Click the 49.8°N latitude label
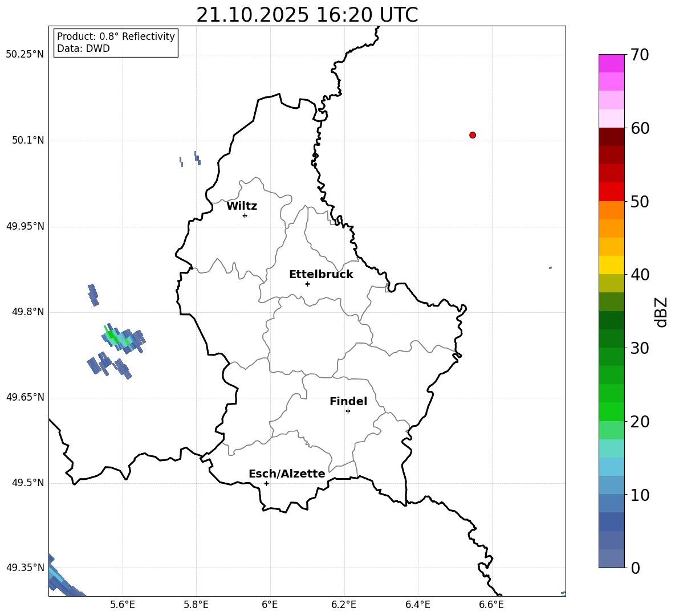This screenshot has height=616, width=675. [28, 312]
